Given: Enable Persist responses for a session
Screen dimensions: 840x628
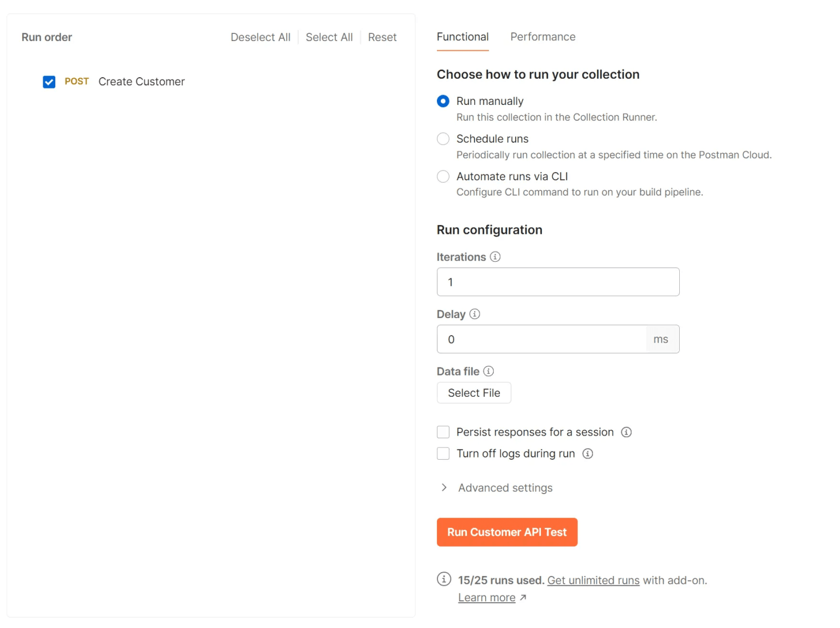Looking at the screenshot, I should (443, 432).
